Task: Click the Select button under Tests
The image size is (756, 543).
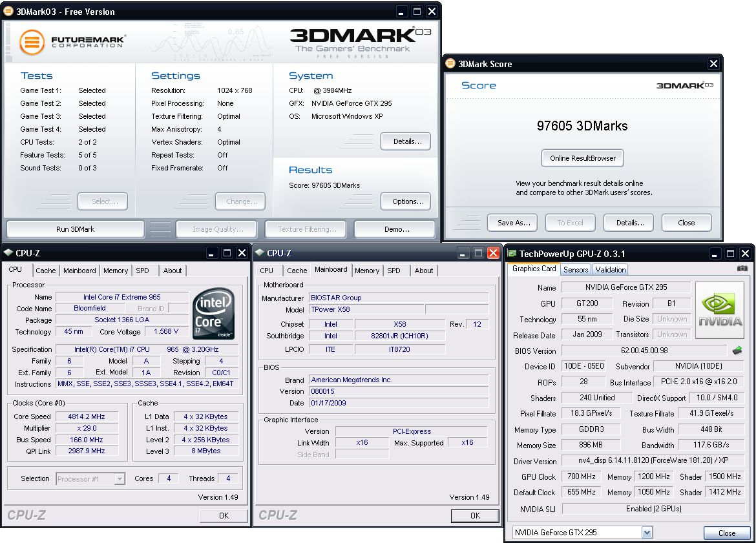Action: pos(103,201)
